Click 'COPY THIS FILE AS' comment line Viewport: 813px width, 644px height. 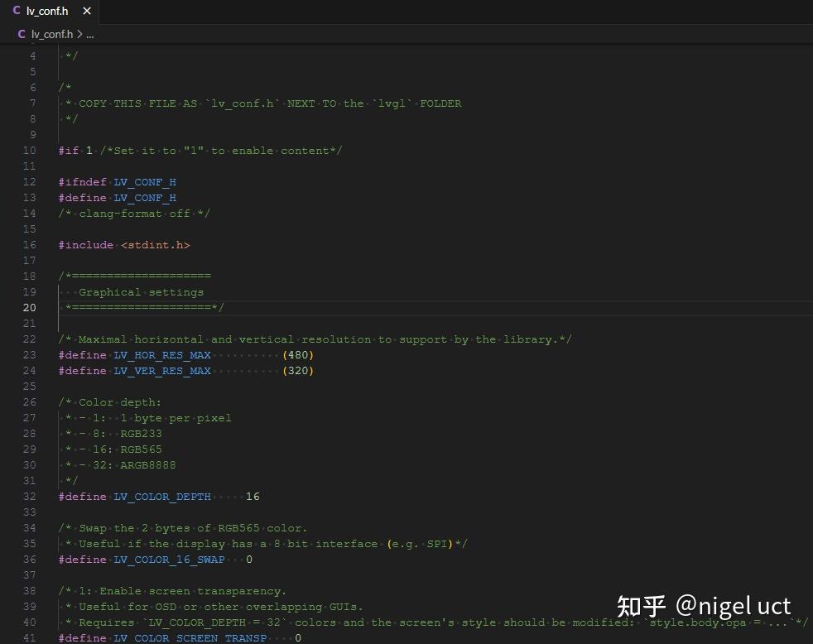point(263,103)
